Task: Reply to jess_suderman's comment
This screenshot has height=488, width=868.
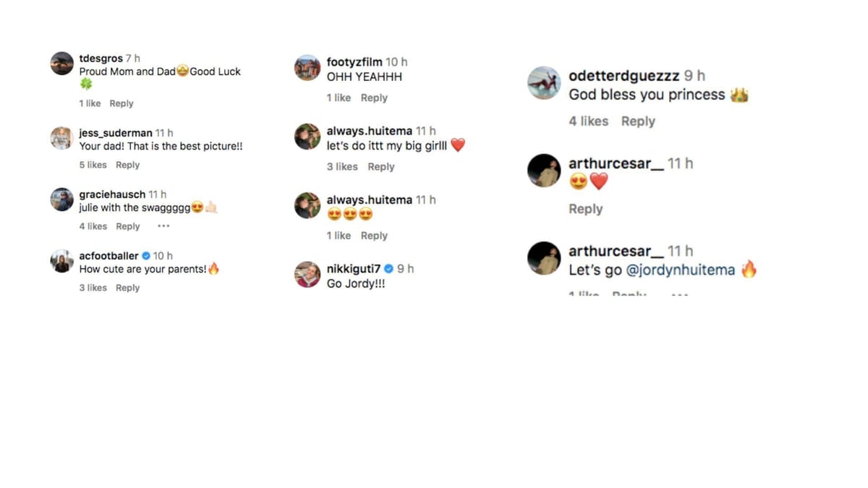Action: [127, 165]
